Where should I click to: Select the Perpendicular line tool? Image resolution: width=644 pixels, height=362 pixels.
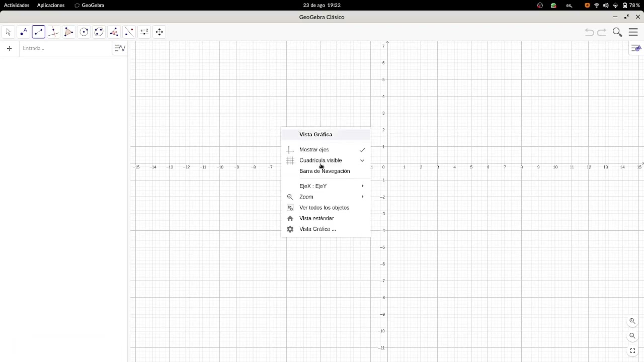pos(54,32)
